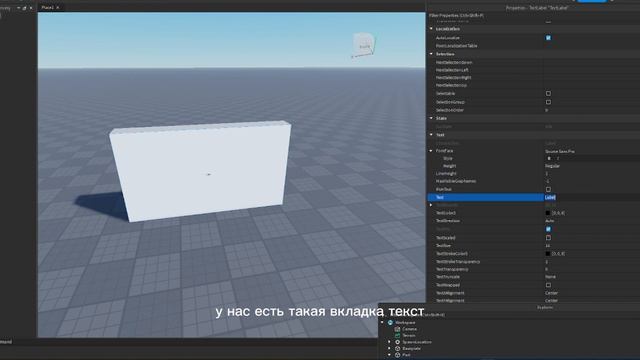
Task: Enable the RichText checkbox
Action: click(548, 189)
